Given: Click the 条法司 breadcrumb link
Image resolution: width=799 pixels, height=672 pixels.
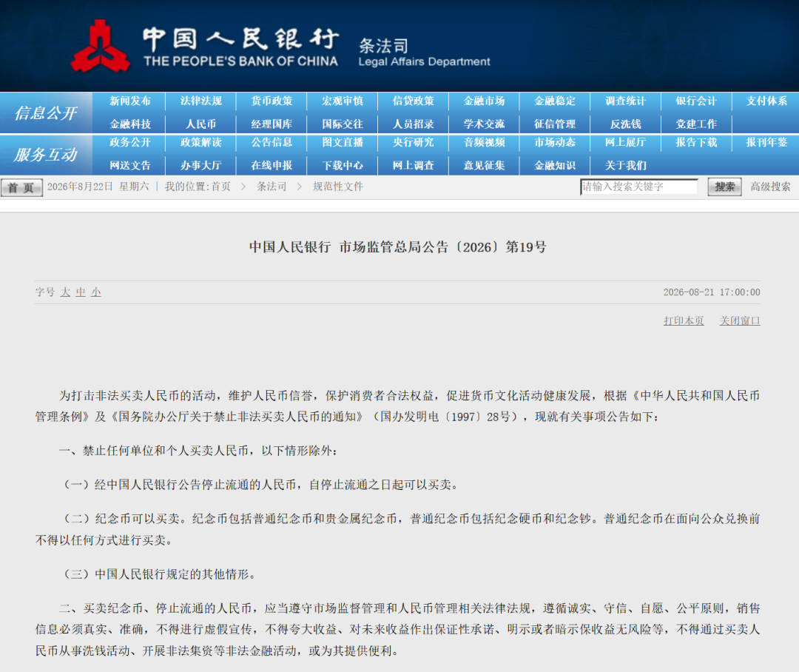Looking at the screenshot, I should click(272, 187).
